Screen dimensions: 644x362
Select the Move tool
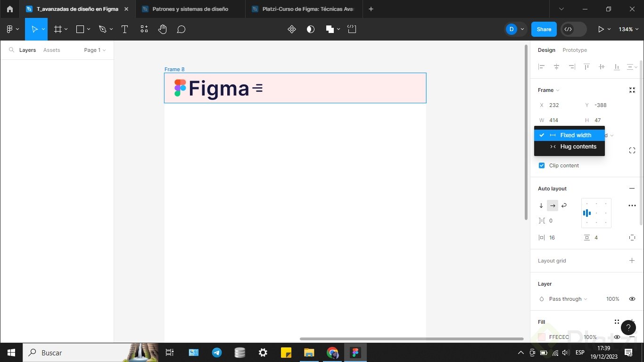(x=34, y=29)
